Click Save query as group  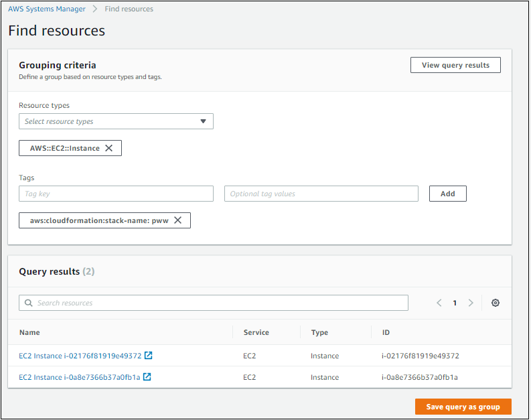463,407
